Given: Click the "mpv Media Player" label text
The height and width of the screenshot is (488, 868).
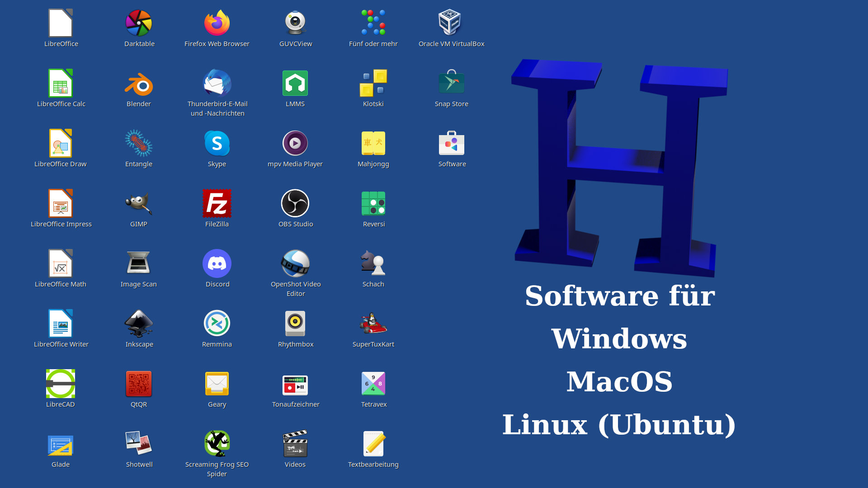Looking at the screenshot, I should tap(295, 164).
